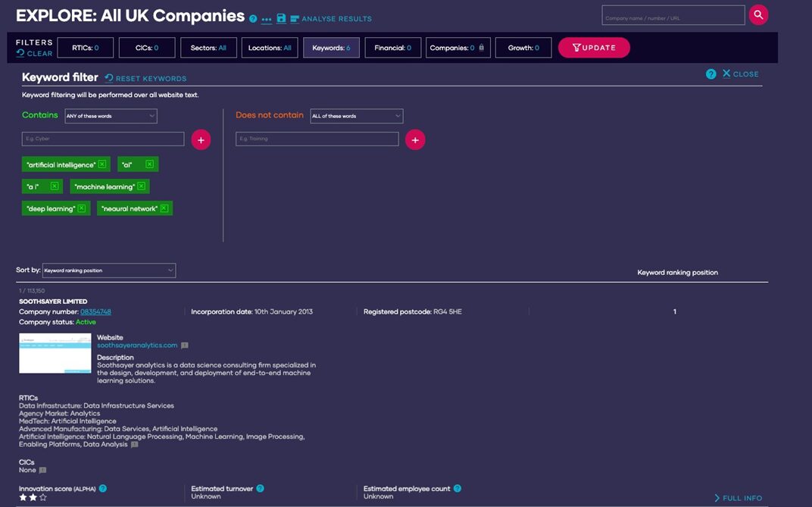Viewport: 812px width, 507px height.
Task: Click the magnifier search button
Action: [x=758, y=15]
